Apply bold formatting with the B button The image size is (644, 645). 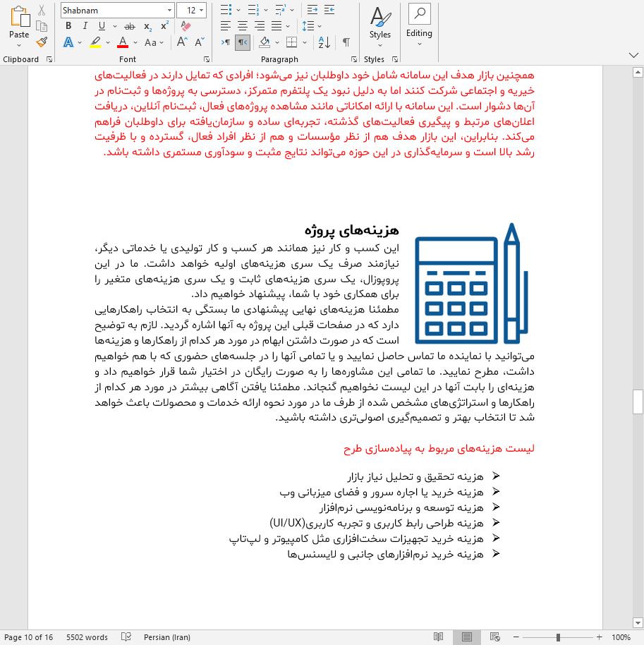[x=68, y=26]
